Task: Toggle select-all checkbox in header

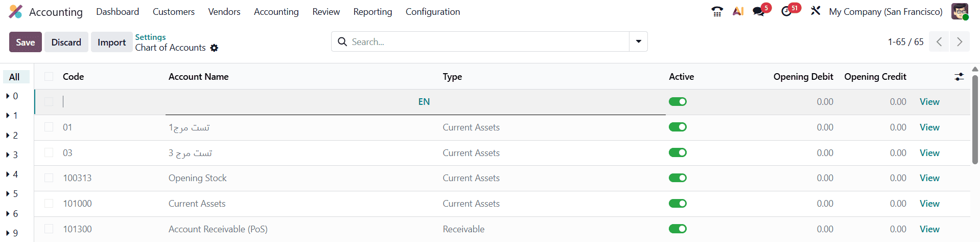Action: pyautogui.click(x=49, y=77)
